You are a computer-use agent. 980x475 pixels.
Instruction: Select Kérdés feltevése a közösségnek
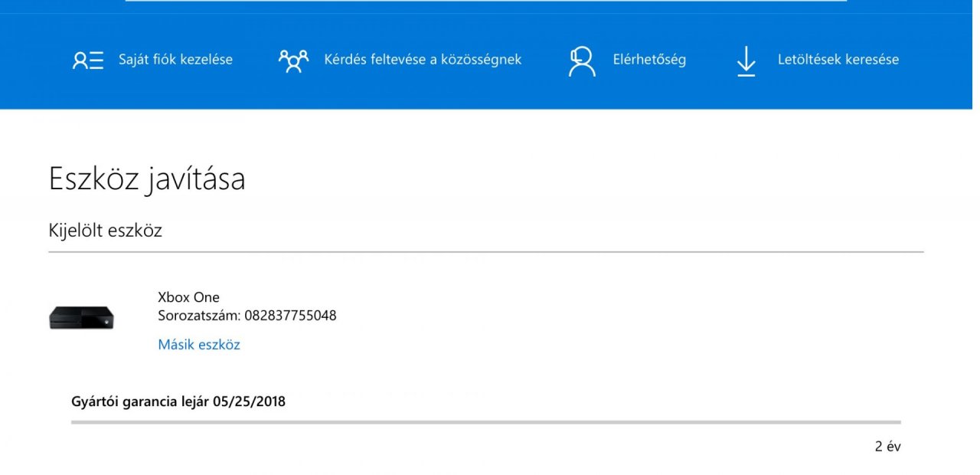point(423,60)
